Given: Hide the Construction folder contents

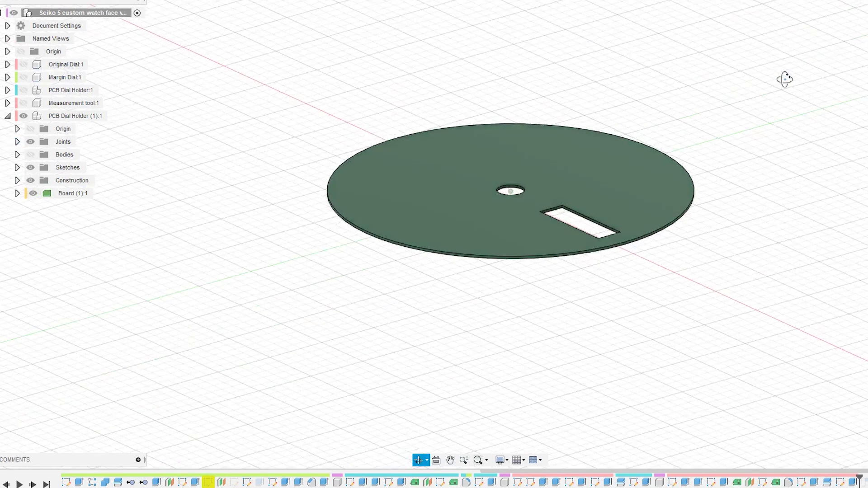Looking at the screenshot, I should (x=30, y=180).
